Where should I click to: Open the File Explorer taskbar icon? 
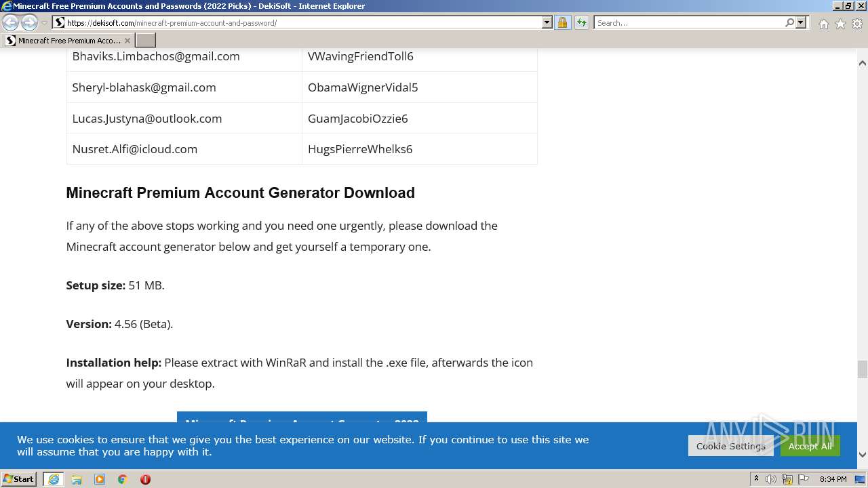click(x=77, y=479)
